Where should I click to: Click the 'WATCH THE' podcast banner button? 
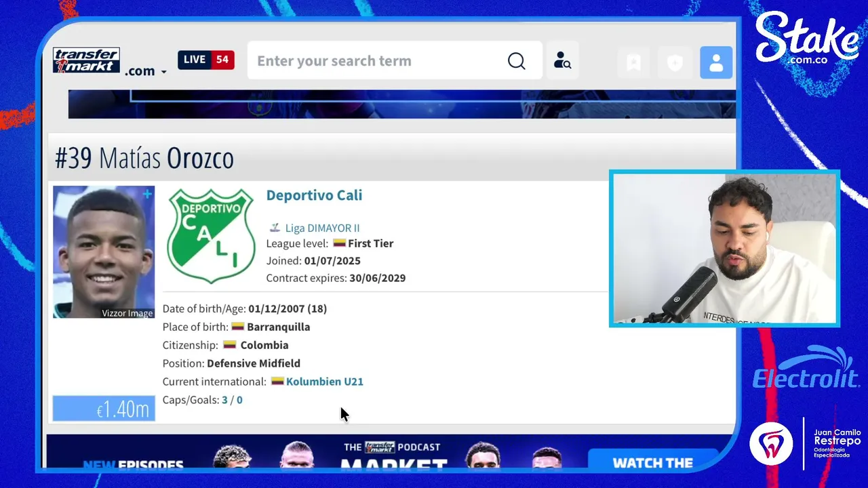tap(652, 462)
